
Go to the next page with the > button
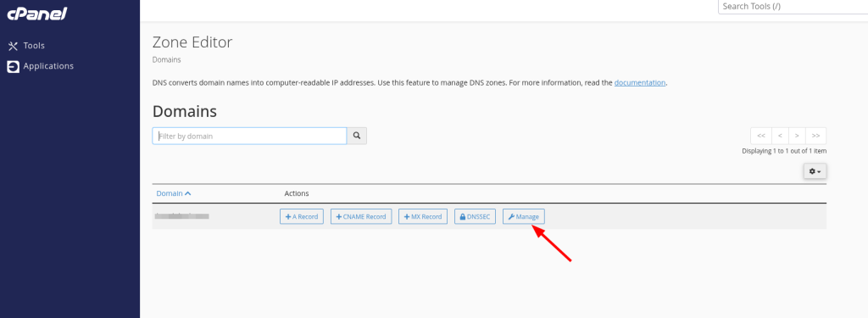pos(797,136)
